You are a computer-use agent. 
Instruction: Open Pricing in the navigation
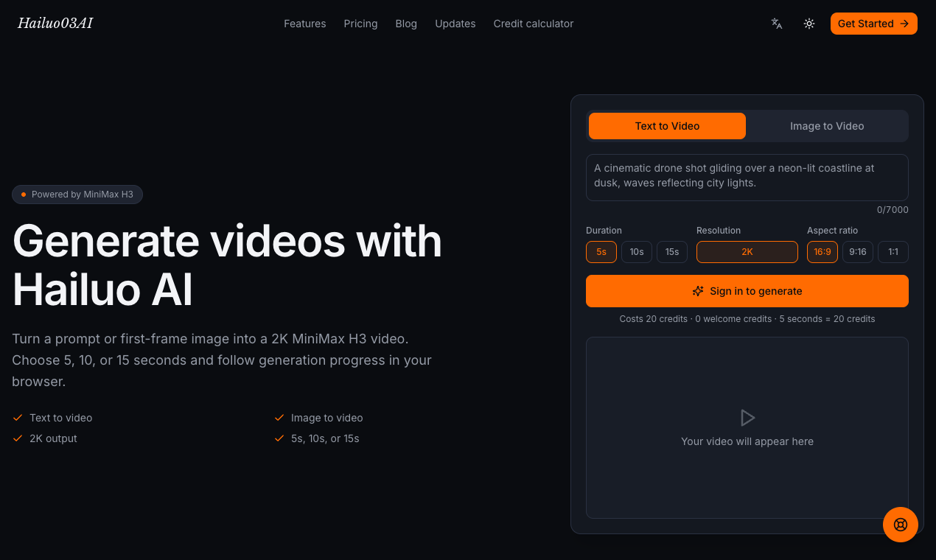click(x=360, y=24)
